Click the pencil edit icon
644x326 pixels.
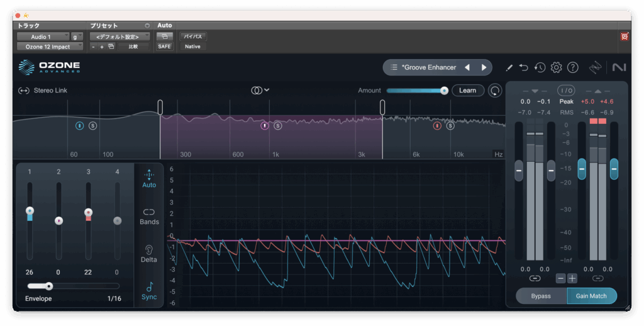point(509,67)
